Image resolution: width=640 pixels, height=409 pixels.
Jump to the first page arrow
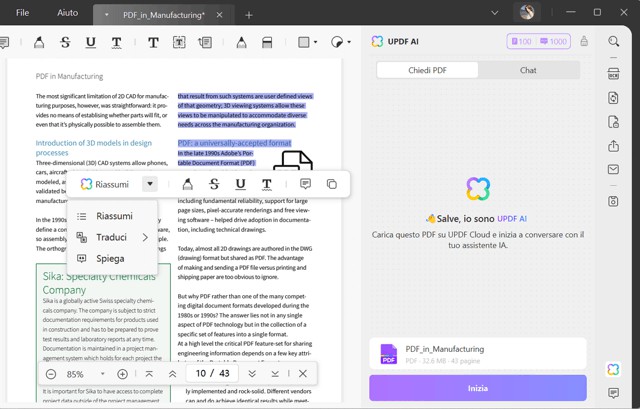(x=149, y=374)
